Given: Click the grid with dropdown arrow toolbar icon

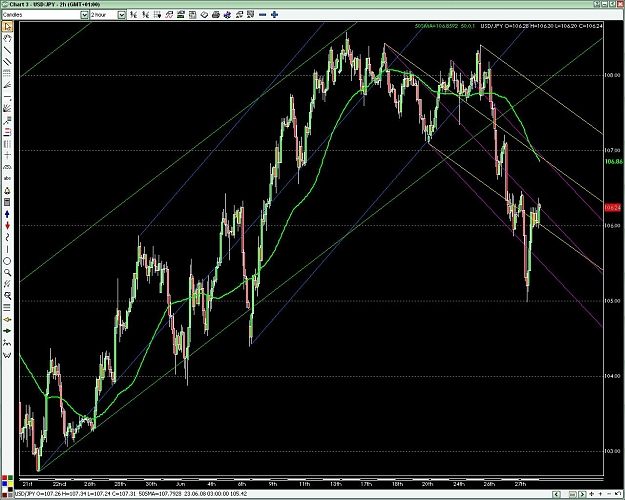Looking at the screenshot, I should 157,15.
